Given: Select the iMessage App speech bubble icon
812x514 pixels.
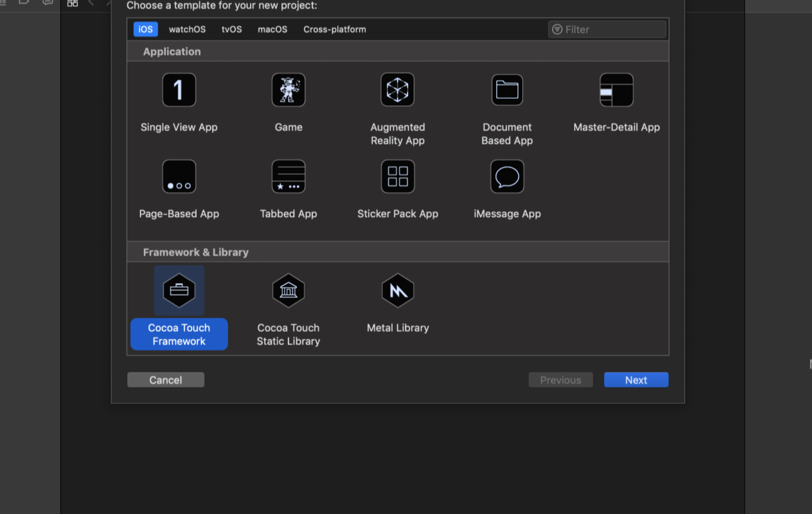Looking at the screenshot, I should coord(507,177).
